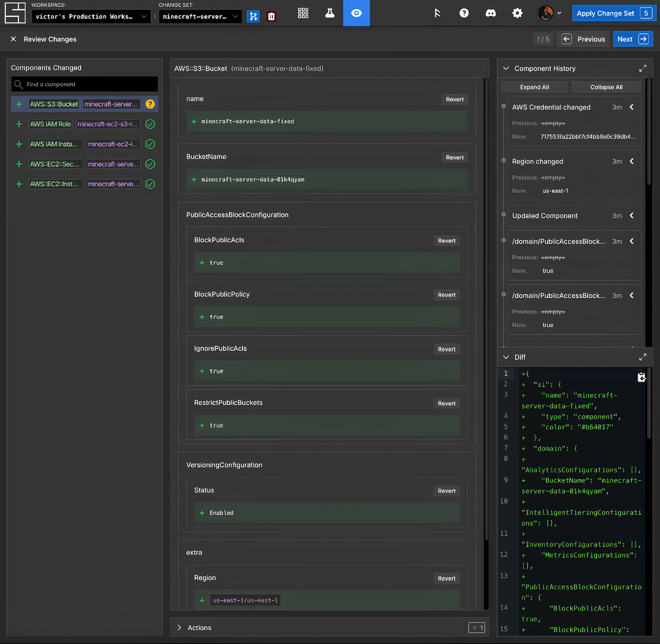Open the user profile avatar menu
This screenshot has width=660, height=644.
[550, 13]
